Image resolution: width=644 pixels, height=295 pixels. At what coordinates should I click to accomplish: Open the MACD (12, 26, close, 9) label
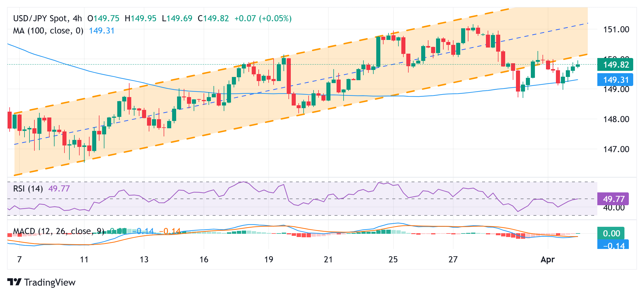tap(58, 231)
